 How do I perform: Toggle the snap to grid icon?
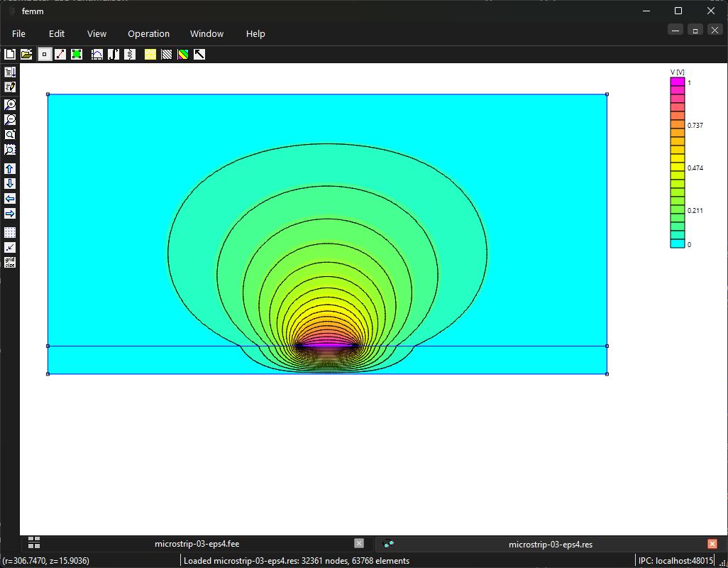[10, 248]
